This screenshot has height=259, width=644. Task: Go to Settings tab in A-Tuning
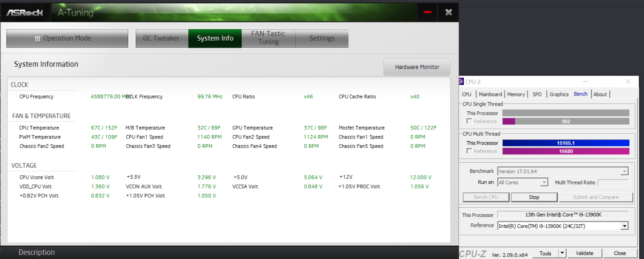pyautogui.click(x=322, y=38)
